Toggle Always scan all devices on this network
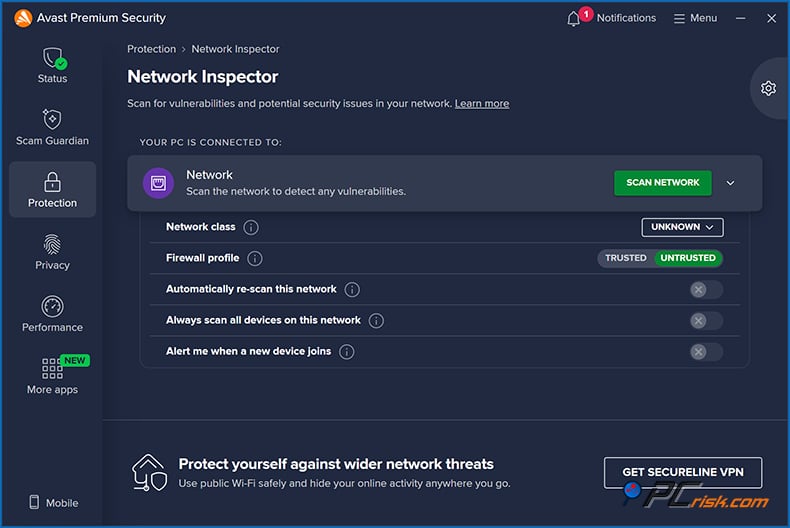The width and height of the screenshot is (790, 528). point(705,321)
